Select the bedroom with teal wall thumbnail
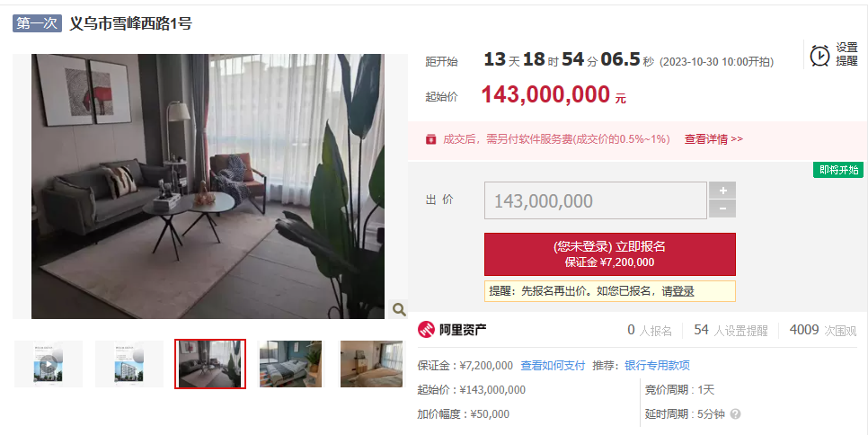 click(290, 364)
